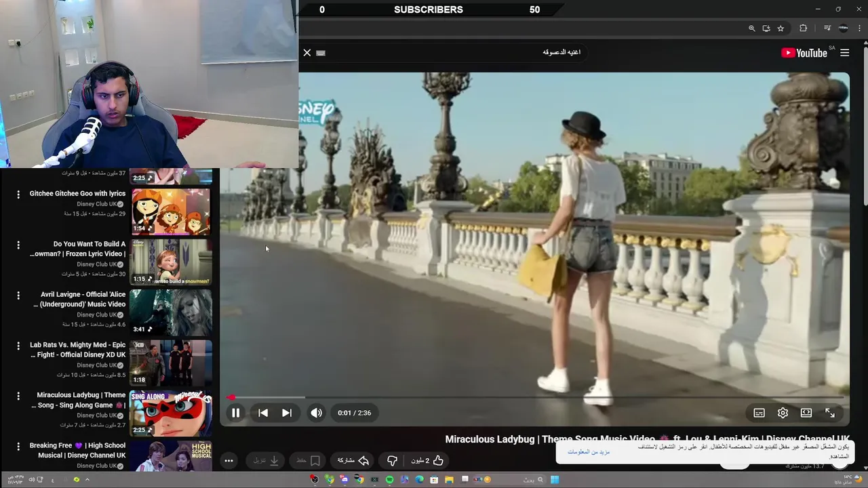Dislike the Miraculous Ladybug video
The image size is (868, 488).
pyautogui.click(x=392, y=461)
